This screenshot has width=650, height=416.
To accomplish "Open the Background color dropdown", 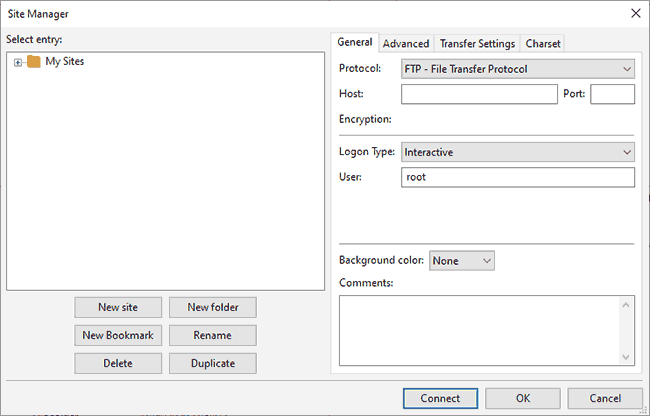I will pyautogui.click(x=462, y=261).
